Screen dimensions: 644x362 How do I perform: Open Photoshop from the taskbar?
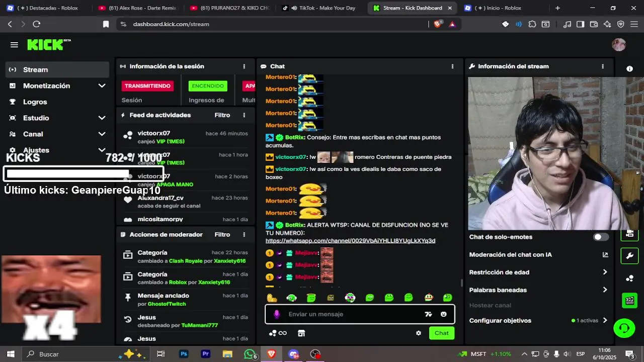coord(184,354)
